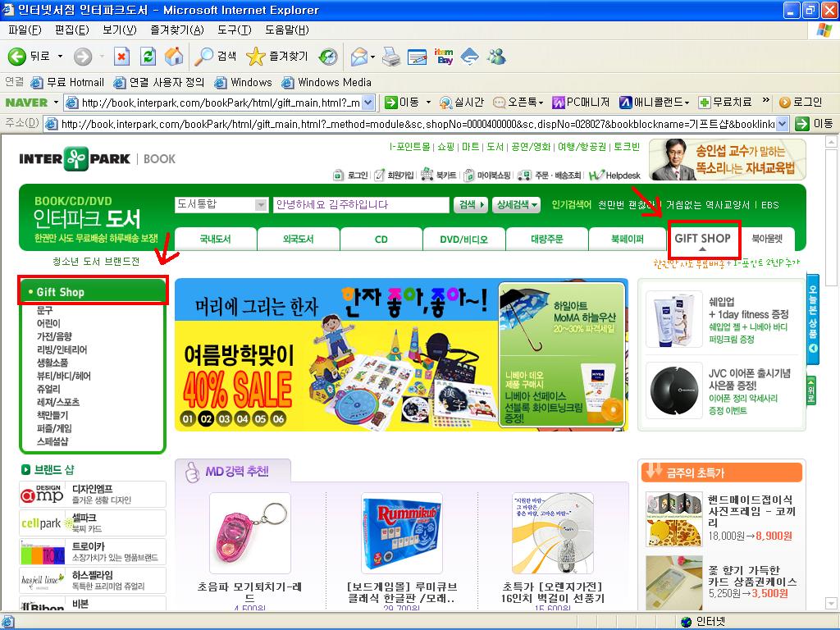Open the 오늘 본 상품 side tab
The image size is (840, 630).
point(813,321)
